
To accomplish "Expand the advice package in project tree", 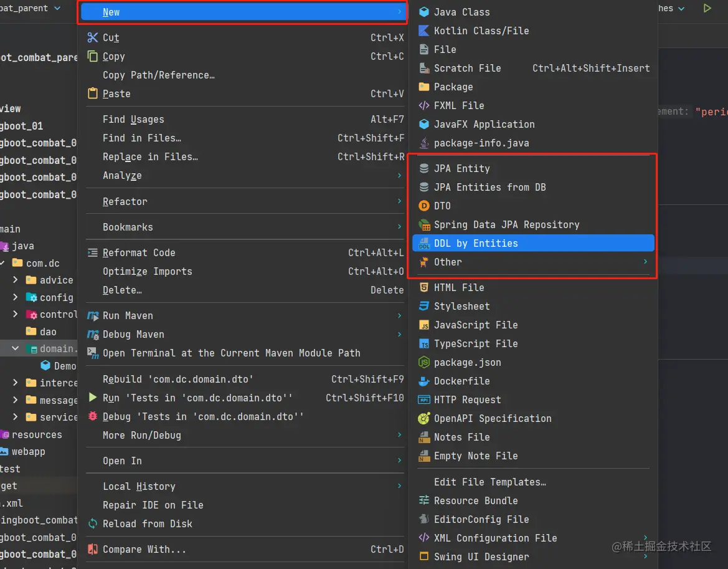I will 16,280.
